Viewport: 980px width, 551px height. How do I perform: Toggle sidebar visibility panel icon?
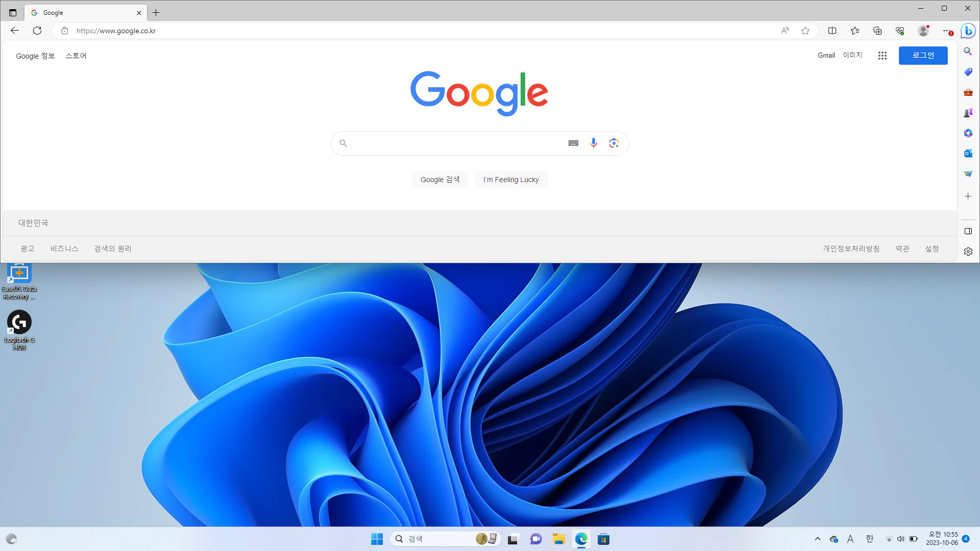pos(968,231)
